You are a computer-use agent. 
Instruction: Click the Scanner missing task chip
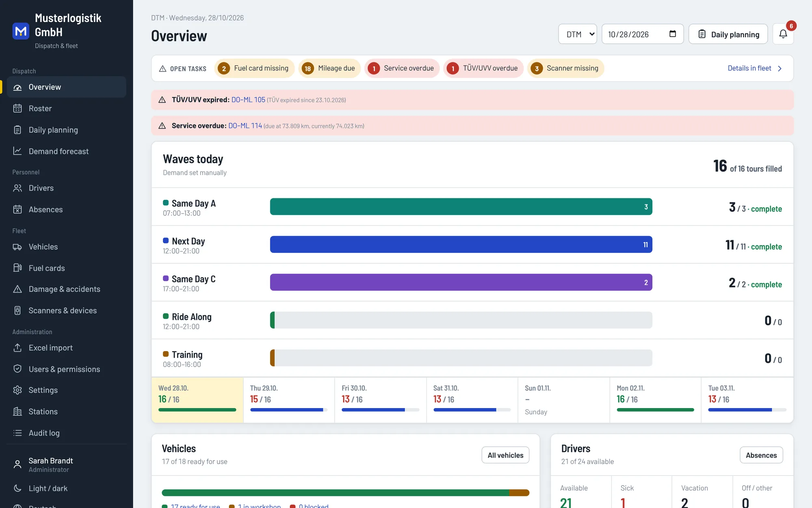pos(566,68)
